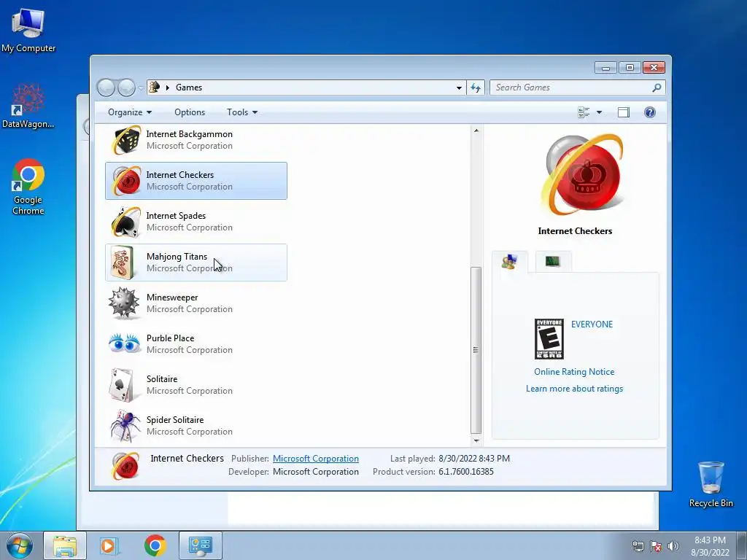The width and height of the screenshot is (747, 560).
Task: Open the Online Rating Notice link
Action: tap(574, 372)
